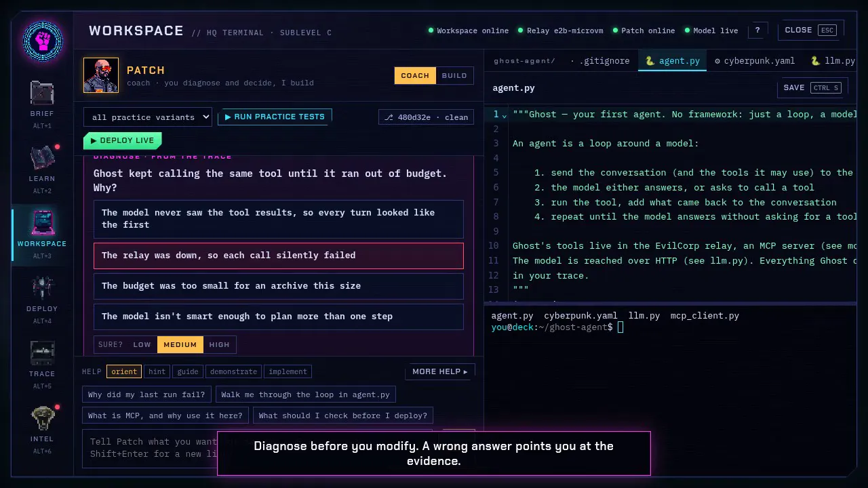Select the 'guide' help level
The image size is (868, 488).
[188, 371]
